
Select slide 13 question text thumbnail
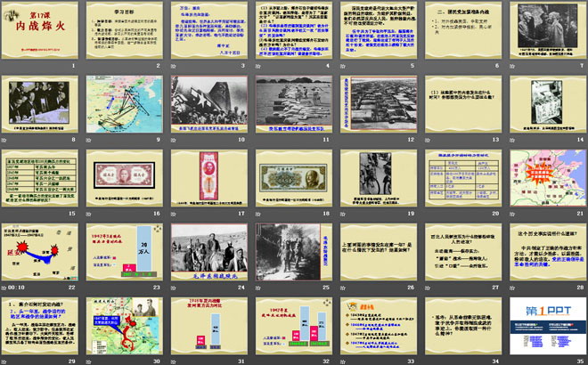coord(463,104)
